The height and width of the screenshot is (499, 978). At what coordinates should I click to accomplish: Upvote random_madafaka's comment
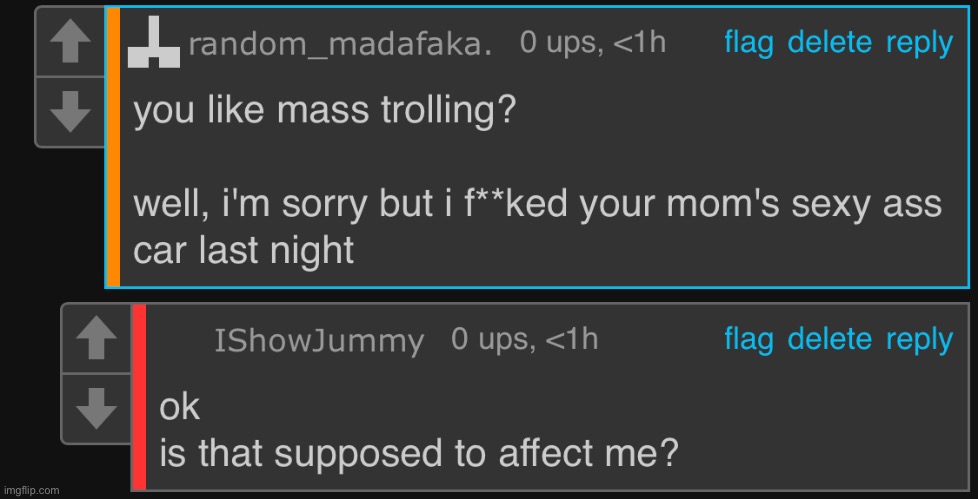(69, 43)
